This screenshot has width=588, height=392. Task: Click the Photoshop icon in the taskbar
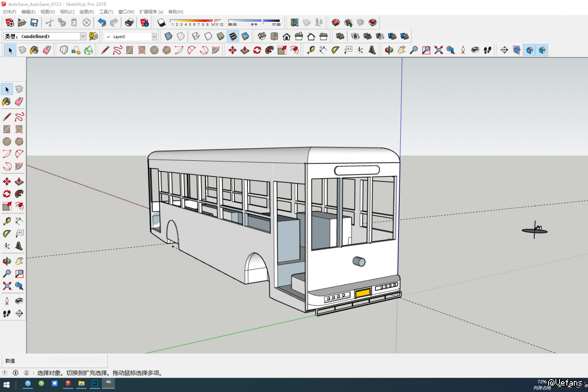point(95,383)
